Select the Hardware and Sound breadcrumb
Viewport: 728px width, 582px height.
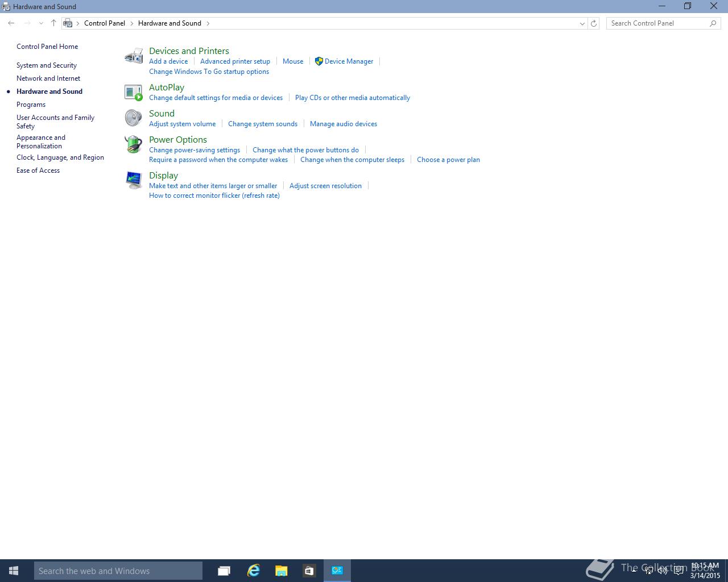(169, 23)
